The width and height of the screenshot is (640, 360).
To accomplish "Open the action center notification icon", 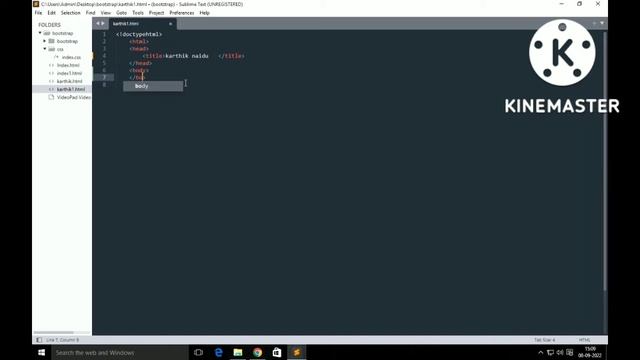I will (570, 353).
